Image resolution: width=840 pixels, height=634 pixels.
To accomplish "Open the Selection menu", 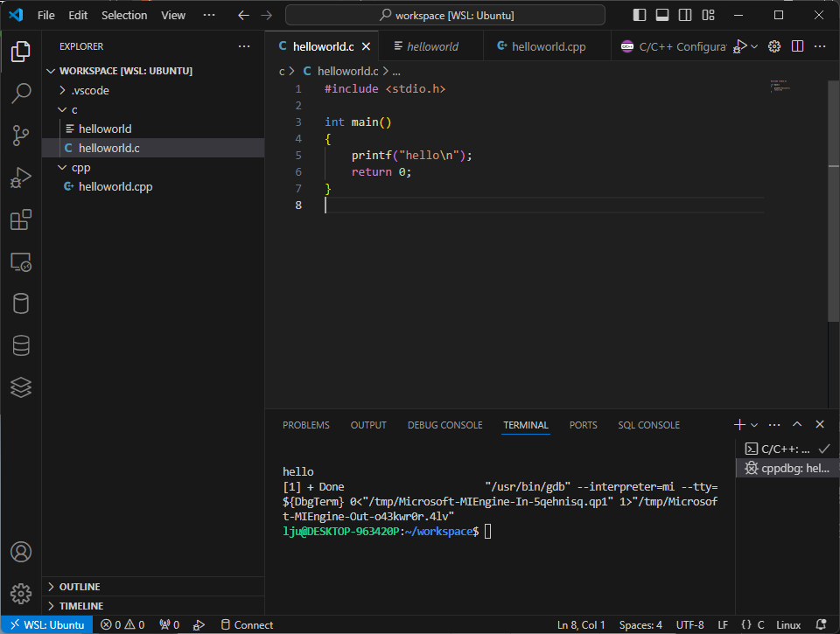I will click(124, 16).
